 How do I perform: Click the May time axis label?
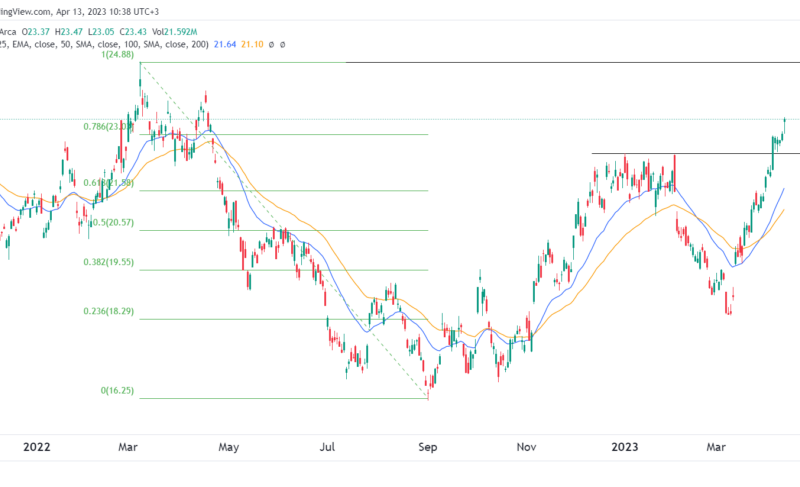[x=229, y=447]
